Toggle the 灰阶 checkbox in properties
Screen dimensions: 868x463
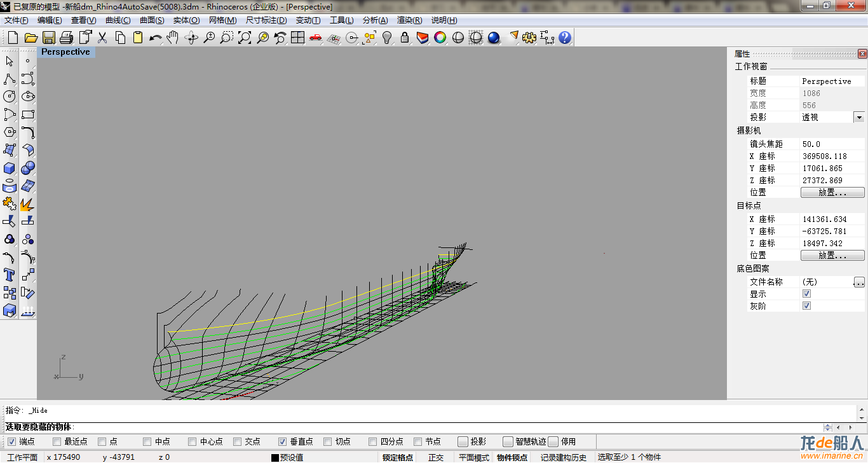(806, 306)
